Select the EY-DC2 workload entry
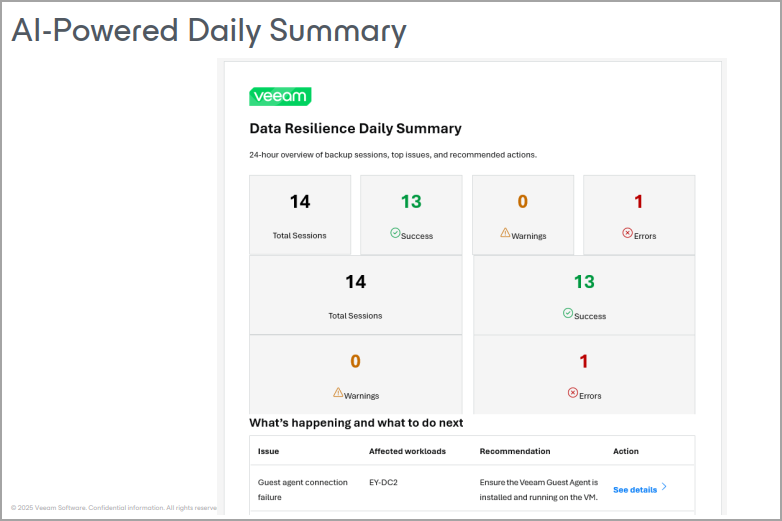The height and width of the screenshot is (521, 782). coord(386,482)
